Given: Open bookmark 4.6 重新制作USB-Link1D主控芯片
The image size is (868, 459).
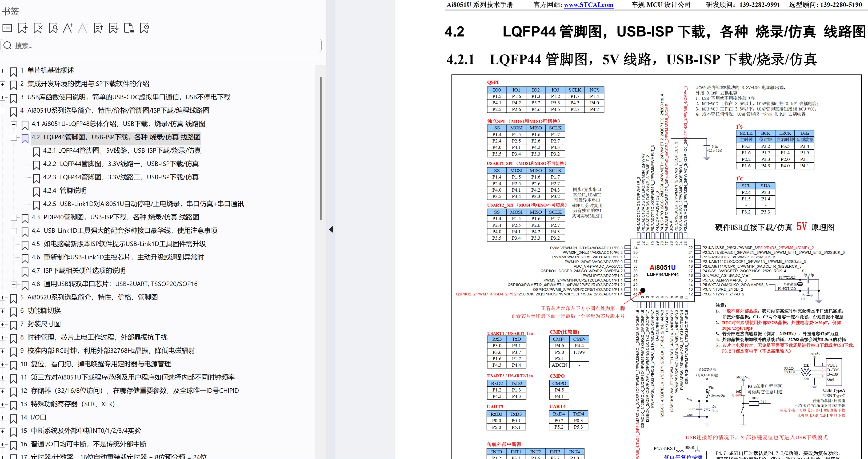Looking at the screenshot, I should pos(118,257).
